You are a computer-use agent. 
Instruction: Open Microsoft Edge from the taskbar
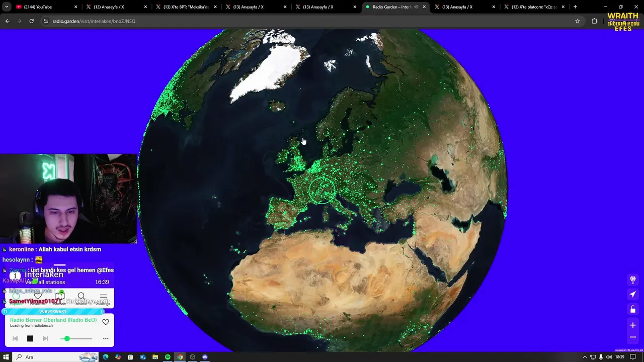point(106,357)
